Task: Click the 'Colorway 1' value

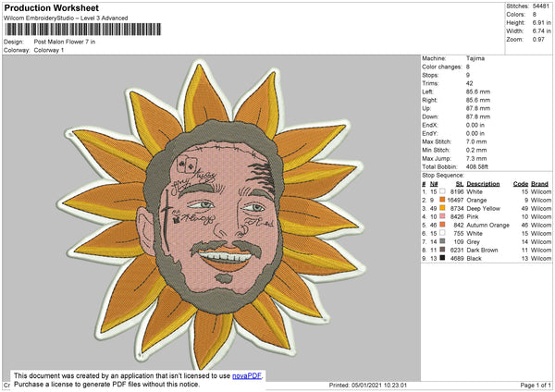Action: pyautogui.click(x=49, y=50)
